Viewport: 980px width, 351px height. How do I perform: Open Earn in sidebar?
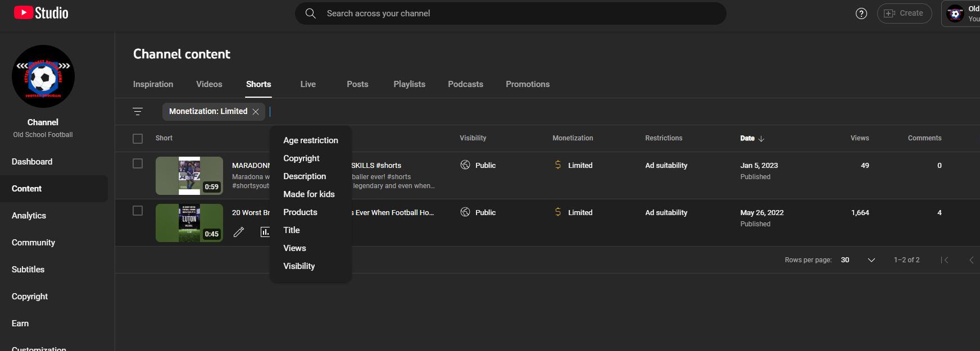(54, 323)
